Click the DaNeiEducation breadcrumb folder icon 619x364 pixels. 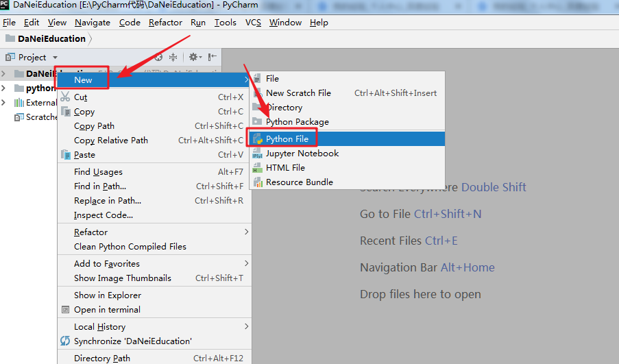pos(10,38)
